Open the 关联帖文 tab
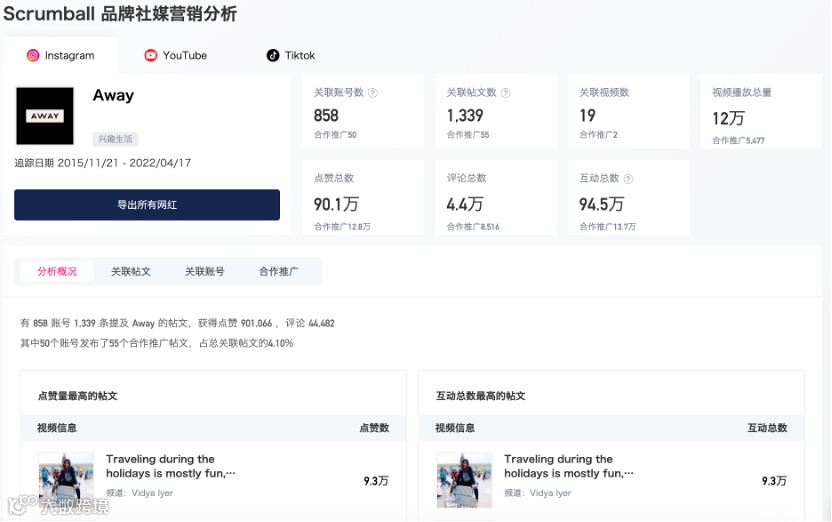 click(x=131, y=272)
